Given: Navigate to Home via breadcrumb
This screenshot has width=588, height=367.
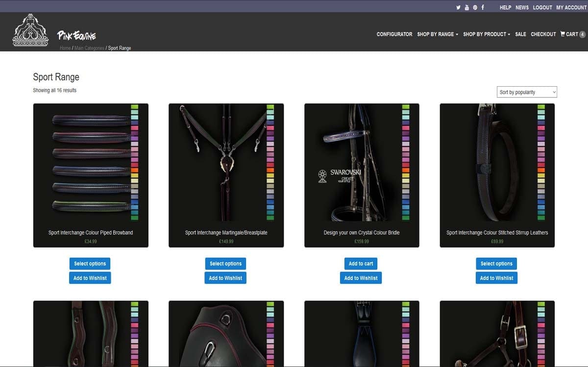Looking at the screenshot, I should [65, 48].
